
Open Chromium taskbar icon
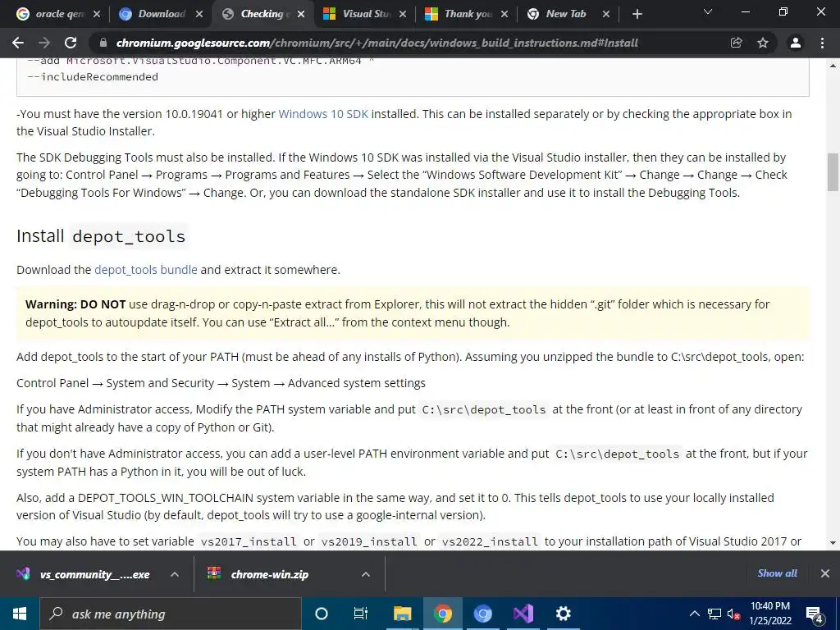(x=482, y=614)
